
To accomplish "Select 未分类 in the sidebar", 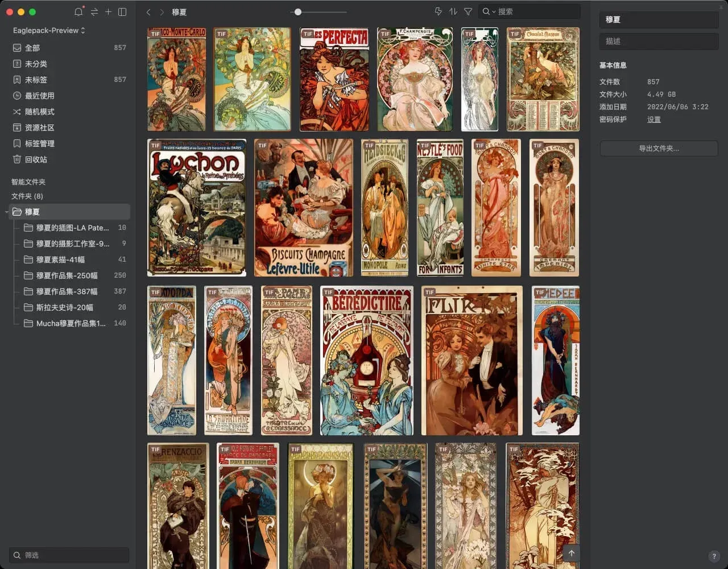I will click(x=69, y=64).
